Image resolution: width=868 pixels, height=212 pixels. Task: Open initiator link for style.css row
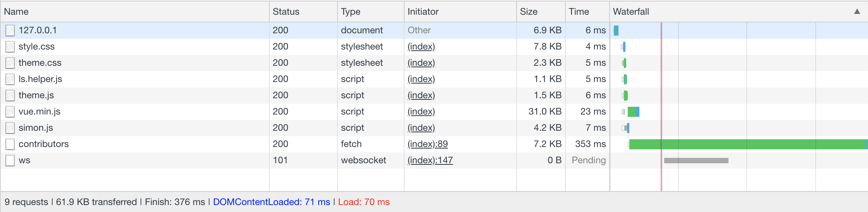(421, 46)
